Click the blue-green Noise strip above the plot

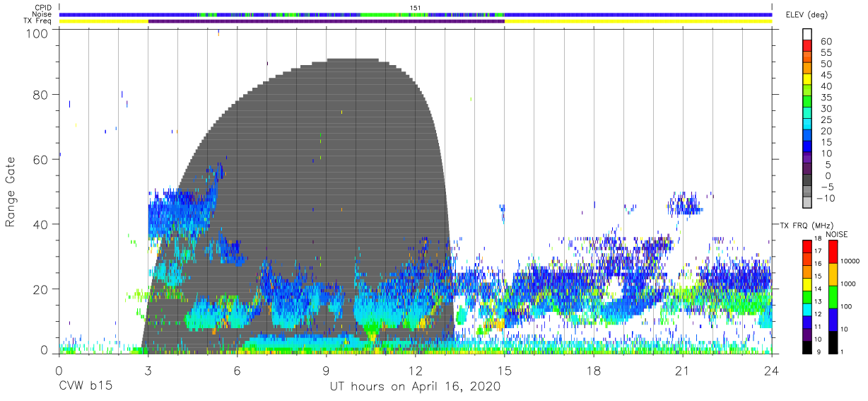pyautogui.click(x=416, y=14)
